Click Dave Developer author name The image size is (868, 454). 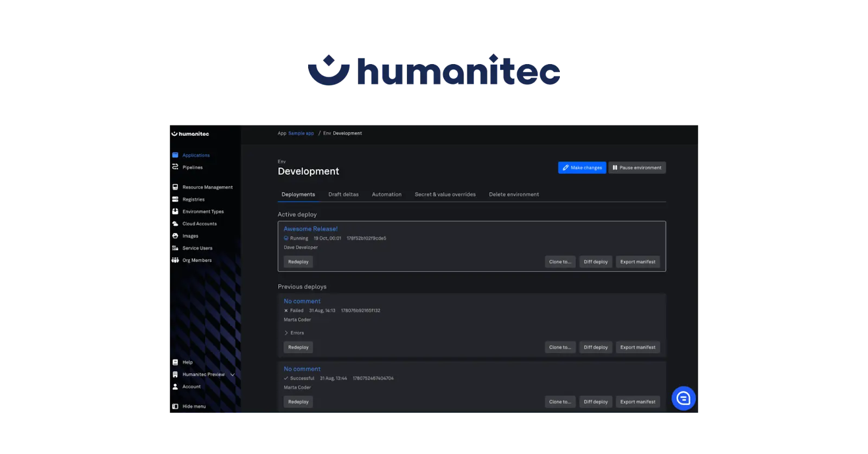pos(301,248)
